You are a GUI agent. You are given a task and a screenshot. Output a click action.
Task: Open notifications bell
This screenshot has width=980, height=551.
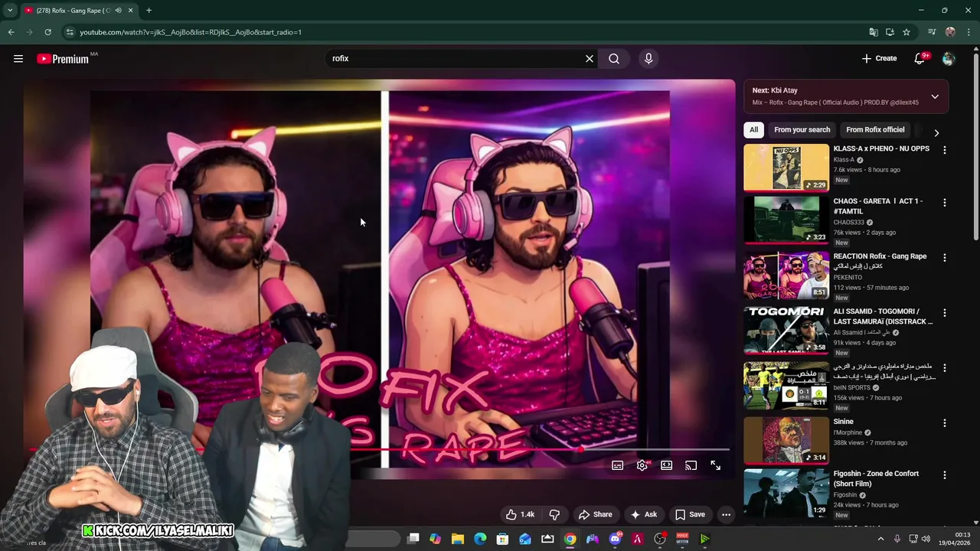(920, 58)
